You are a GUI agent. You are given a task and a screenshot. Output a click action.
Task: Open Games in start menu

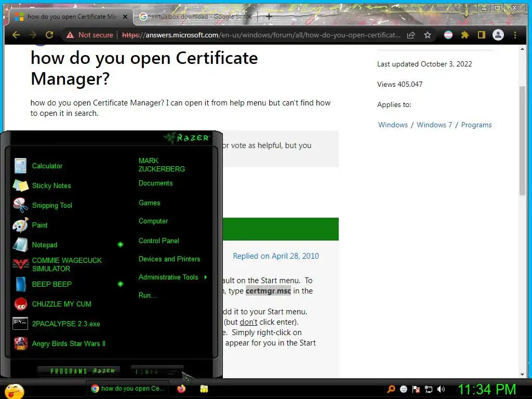tap(149, 203)
